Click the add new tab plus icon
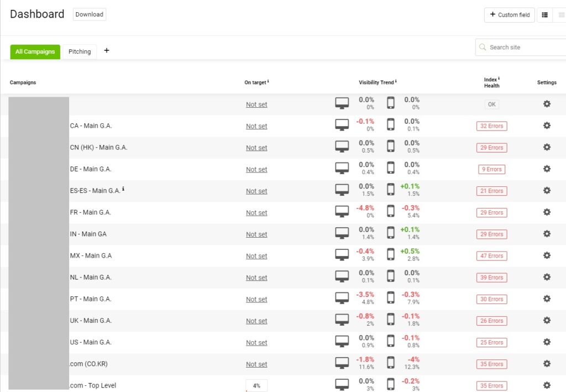The height and width of the screenshot is (392, 566). [107, 50]
